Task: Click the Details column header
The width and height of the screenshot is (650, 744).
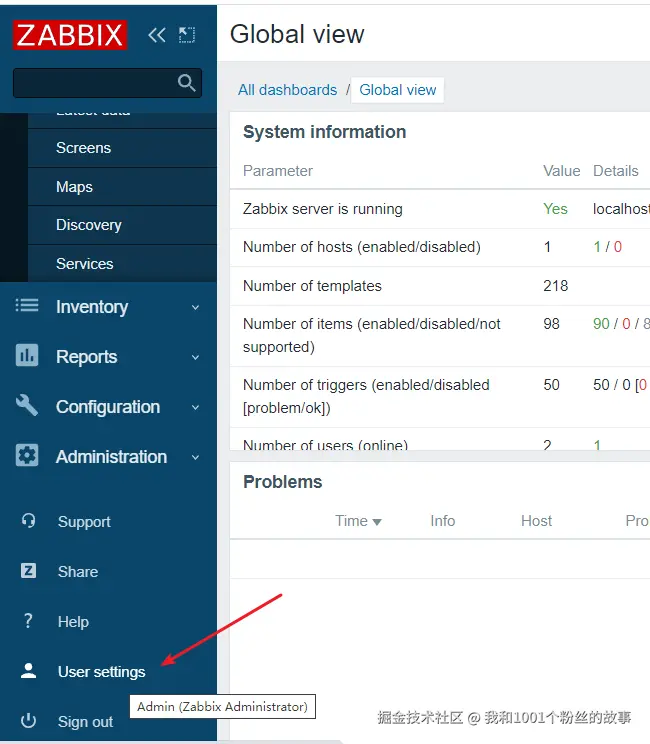Action: pos(616,171)
